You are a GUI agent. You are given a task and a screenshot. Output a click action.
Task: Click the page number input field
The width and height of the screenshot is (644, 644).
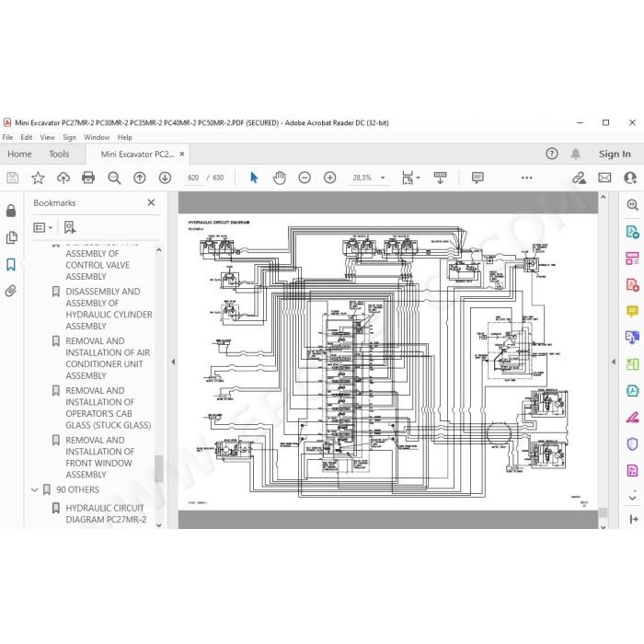pos(193,178)
